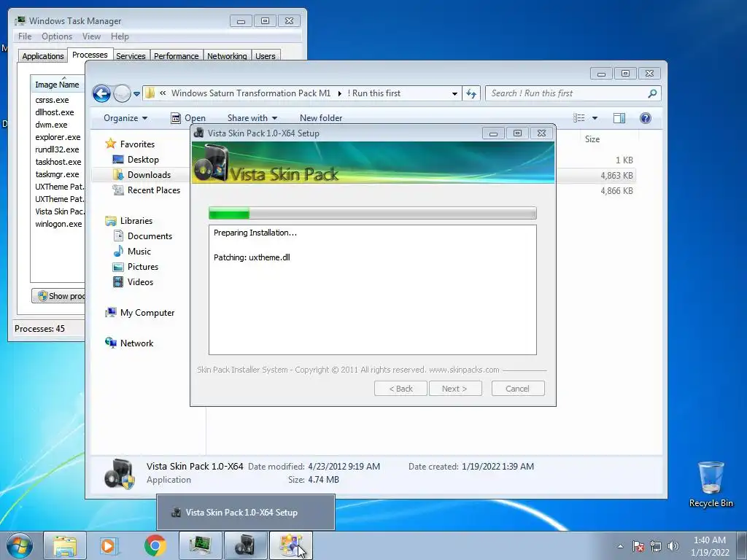The height and width of the screenshot is (560, 747).
Task: Click the magnifier search icon
Action: click(x=653, y=93)
